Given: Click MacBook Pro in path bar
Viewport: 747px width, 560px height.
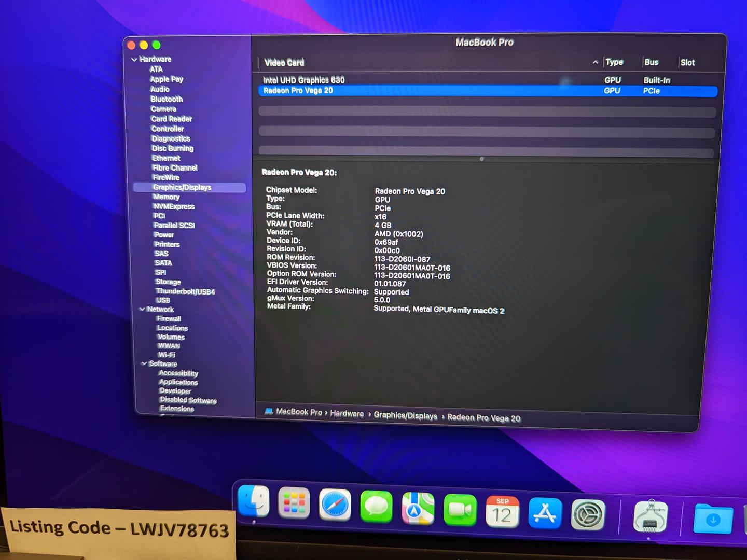Looking at the screenshot, I should (x=299, y=412).
